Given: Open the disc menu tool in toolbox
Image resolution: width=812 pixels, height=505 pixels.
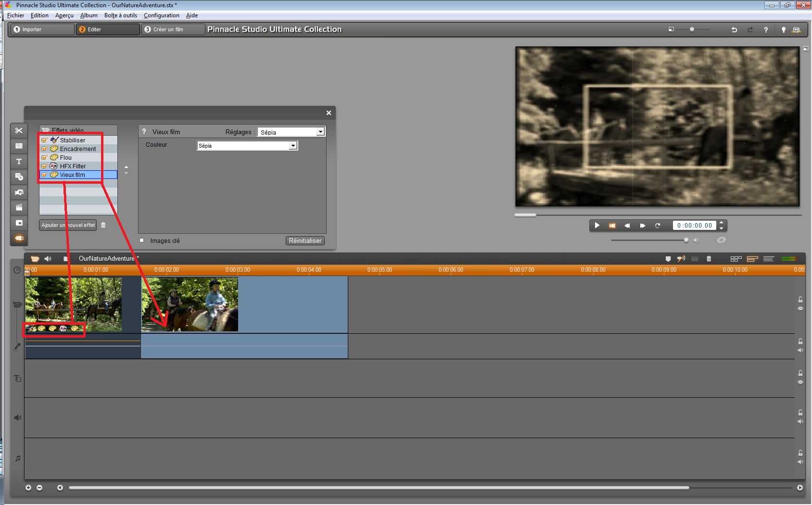Looking at the screenshot, I should pyautogui.click(x=19, y=177).
